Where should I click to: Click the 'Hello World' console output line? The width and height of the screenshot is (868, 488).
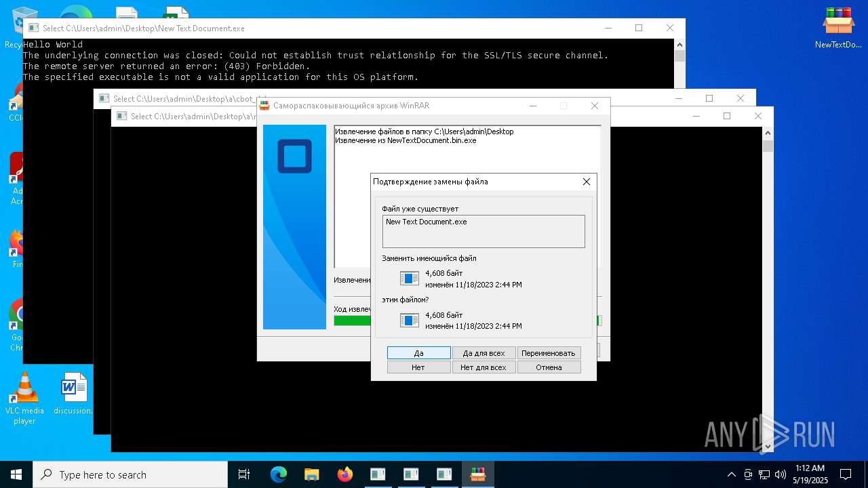[x=53, y=45]
